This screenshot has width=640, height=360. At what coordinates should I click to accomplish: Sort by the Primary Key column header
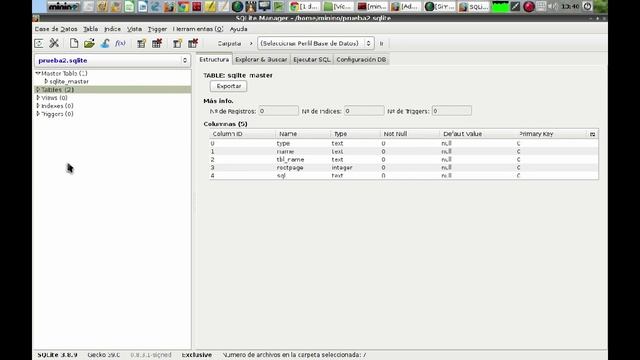point(552,134)
